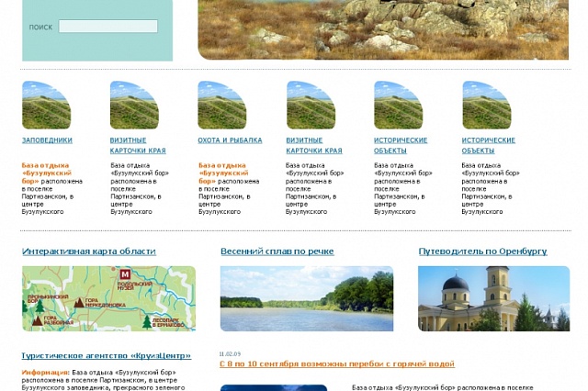The height and width of the screenshot is (391, 588).
Task: Click the hill thumbnail above ОХОТА И РЫБАЛКА
Action: tap(222, 106)
